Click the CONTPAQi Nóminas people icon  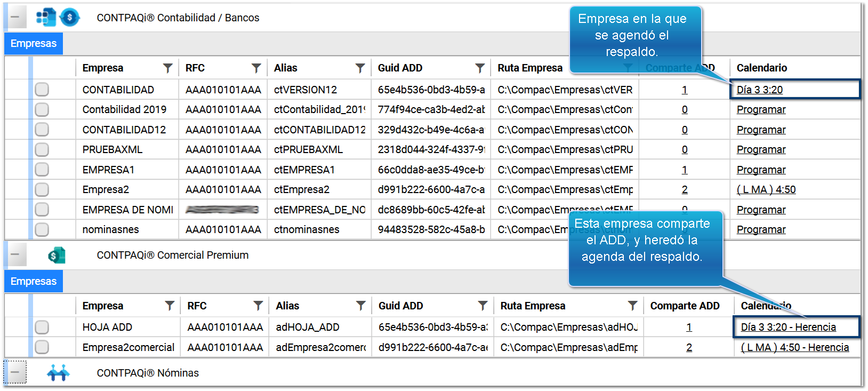(58, 373)
